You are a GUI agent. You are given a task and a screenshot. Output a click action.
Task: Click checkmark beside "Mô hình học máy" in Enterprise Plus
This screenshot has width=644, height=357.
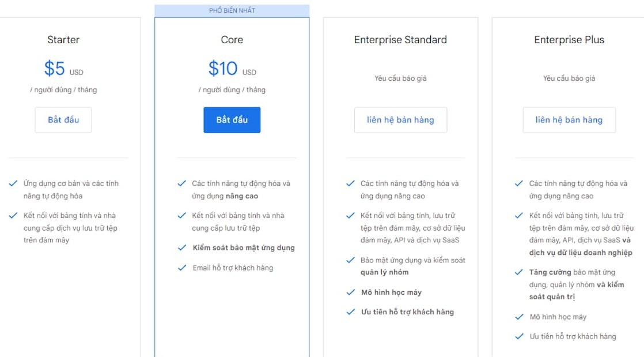[x=518, y=317]
